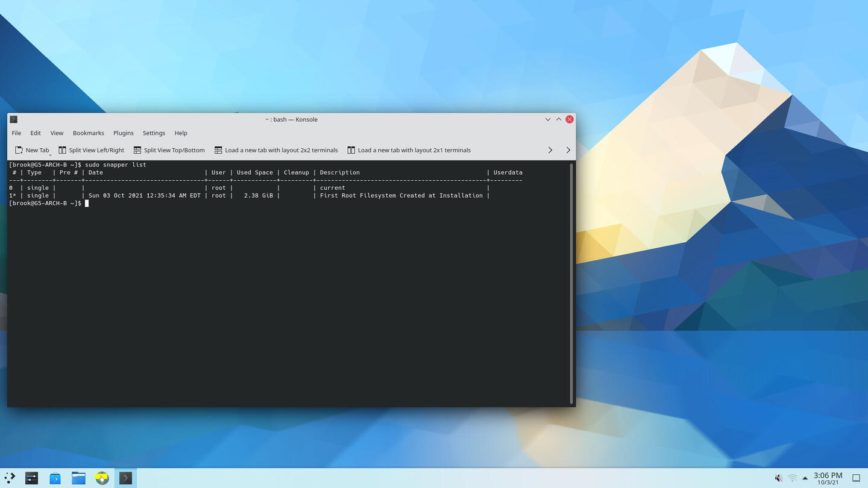Toggle the Wi-Fi network tray icon

792,478
